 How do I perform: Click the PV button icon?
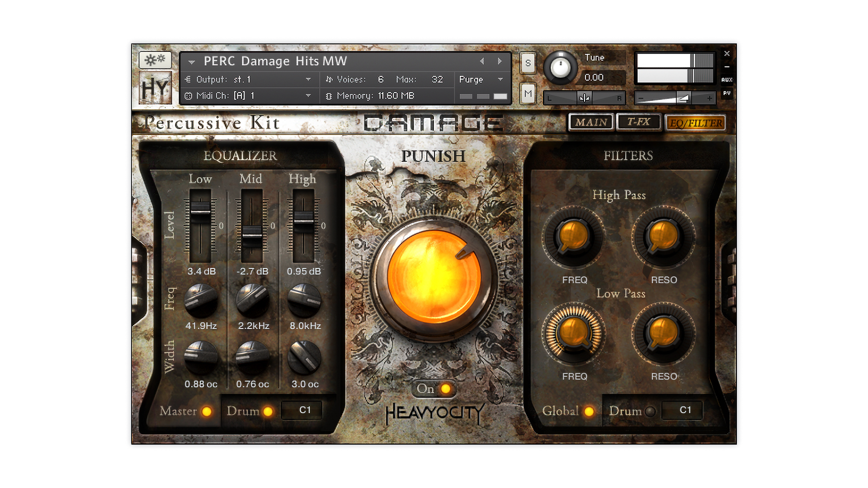(726, 93)
